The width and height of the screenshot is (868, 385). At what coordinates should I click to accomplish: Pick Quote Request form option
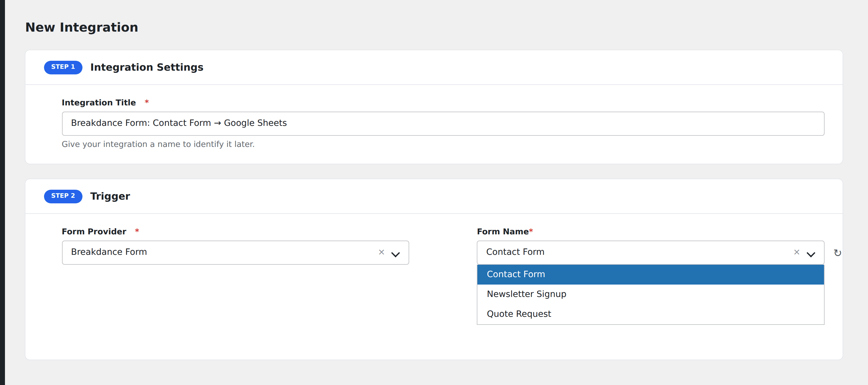pyautogui.click(x=650, y=314)
